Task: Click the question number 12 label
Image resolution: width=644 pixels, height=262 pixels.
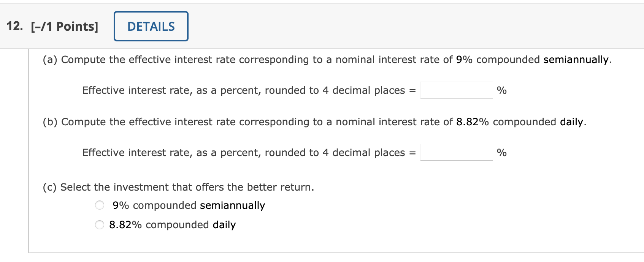Action: coord(14,26)
